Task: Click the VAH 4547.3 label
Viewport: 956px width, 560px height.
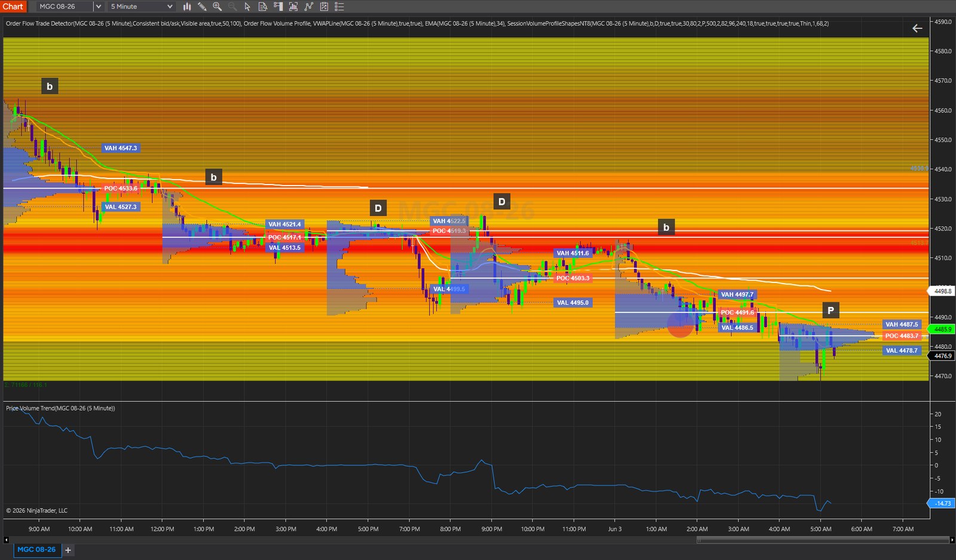Action: click(x=121, y=148)
